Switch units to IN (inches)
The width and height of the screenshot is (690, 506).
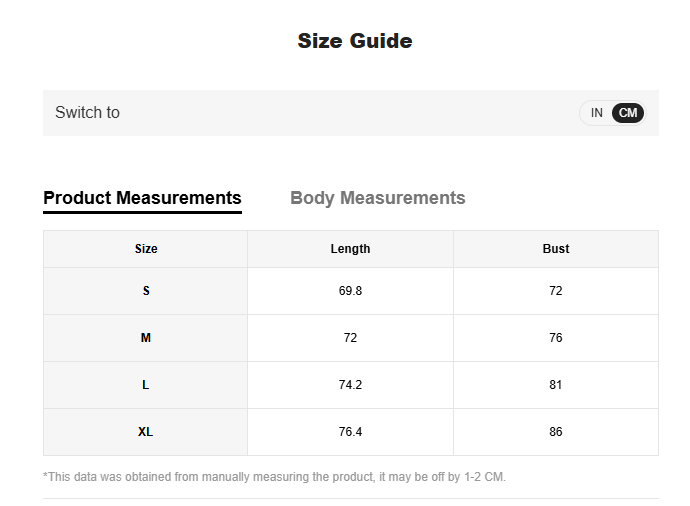point(597,113)
